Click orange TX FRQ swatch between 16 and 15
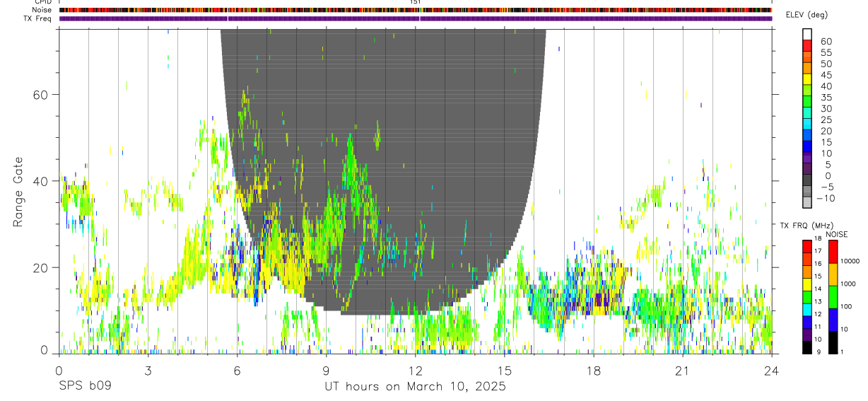The image size is (868, 401). tap(807, 270)
